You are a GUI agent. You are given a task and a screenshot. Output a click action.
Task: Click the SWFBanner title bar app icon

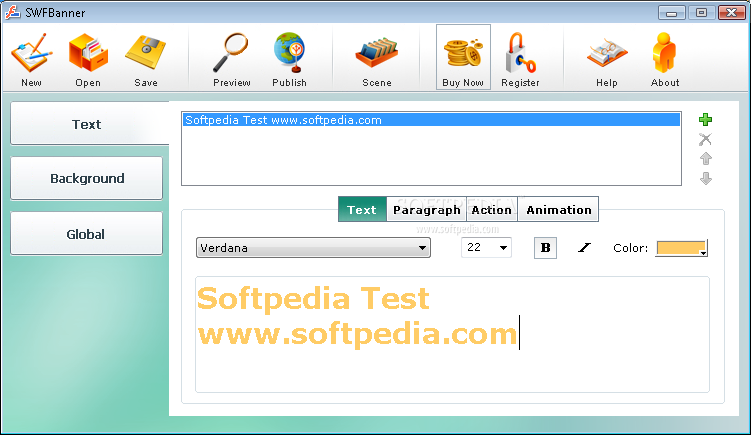click(12, 12)
